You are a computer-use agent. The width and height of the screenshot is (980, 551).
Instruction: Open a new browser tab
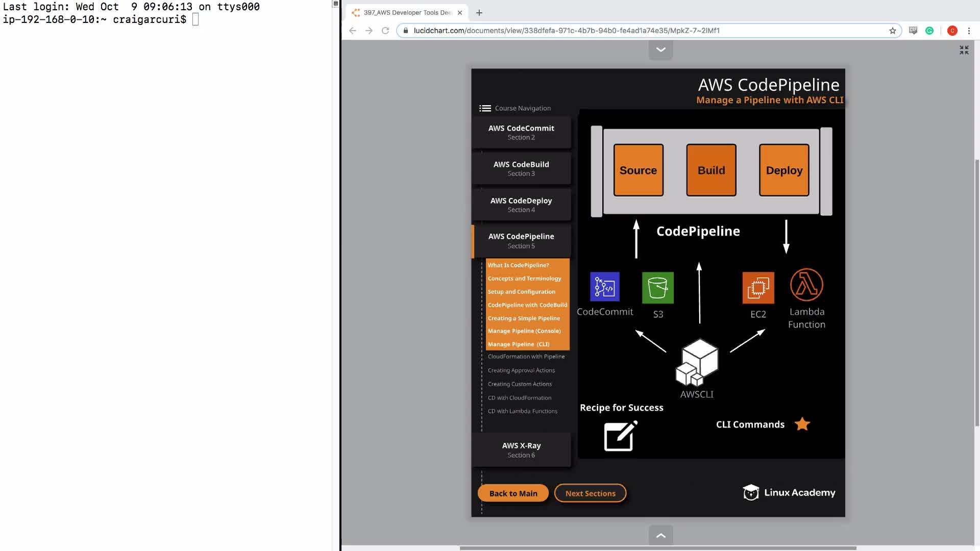coord(479,13)
